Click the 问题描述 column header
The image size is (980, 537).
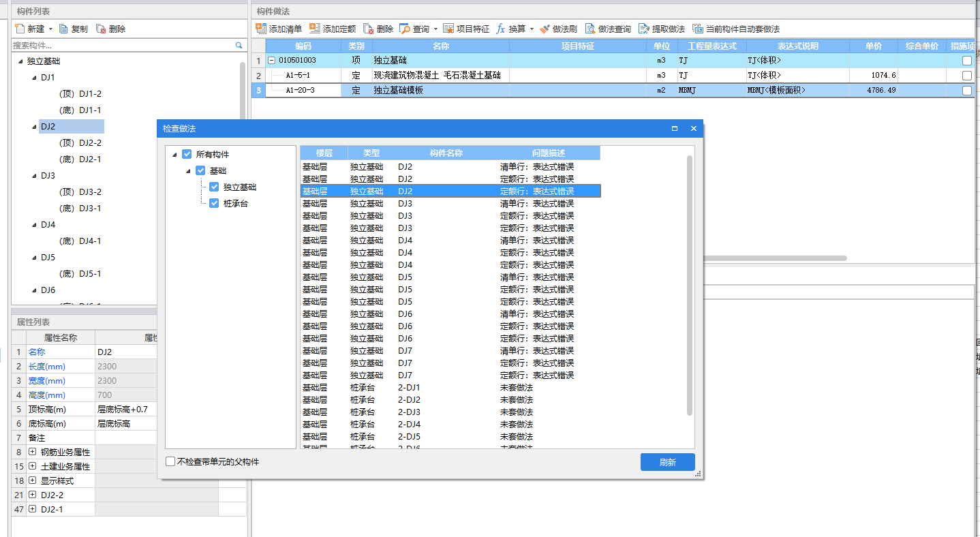pos(549,153)
